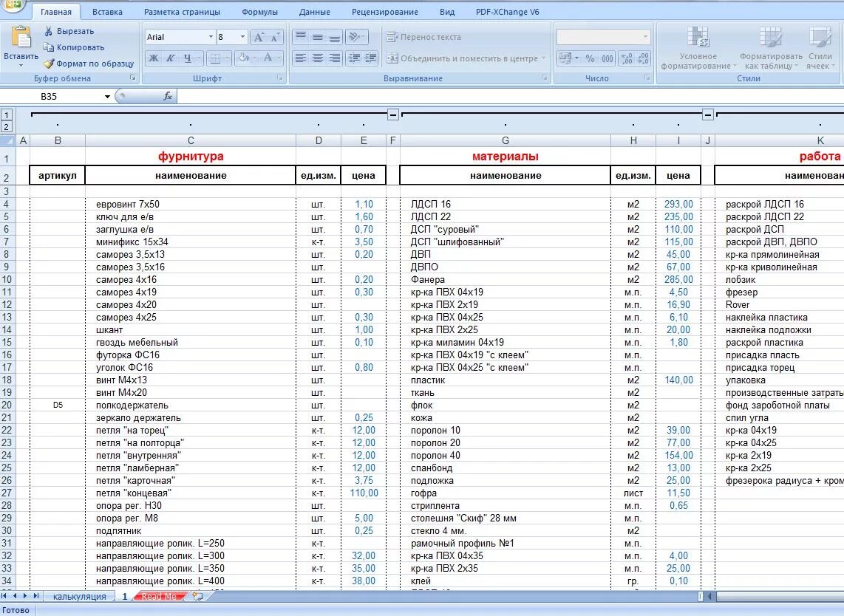Switch to the Рецензирование tab
The width and height of the screenshot is (844, 616).
tap(385, 12)
